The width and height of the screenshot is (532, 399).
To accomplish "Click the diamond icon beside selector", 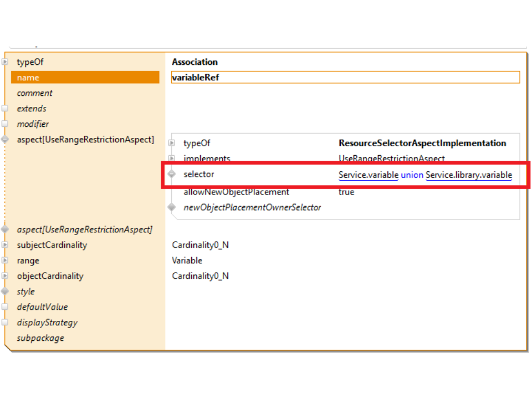I will (x=172, y=175).
